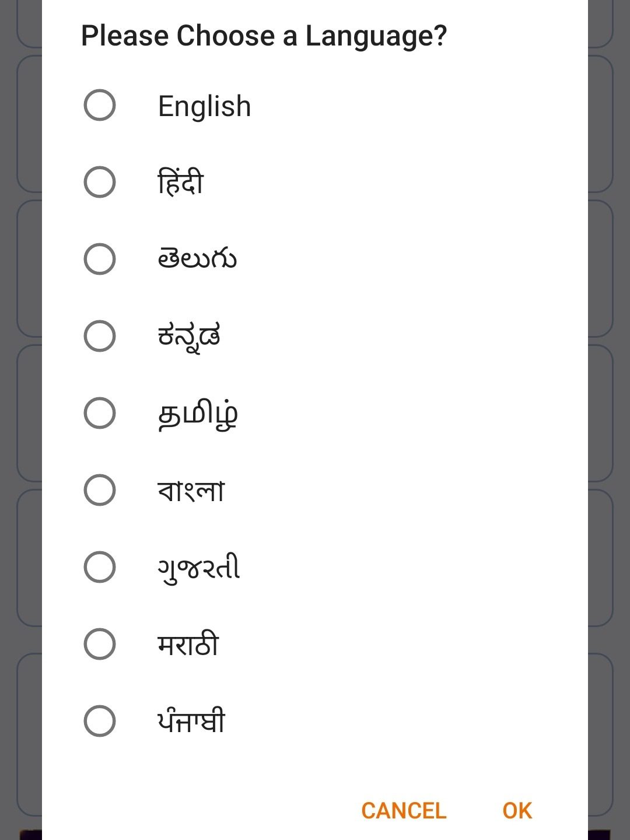Pick the Marathi (मराठी) radio button
630x840 pixels.
(x=100, y=644)
